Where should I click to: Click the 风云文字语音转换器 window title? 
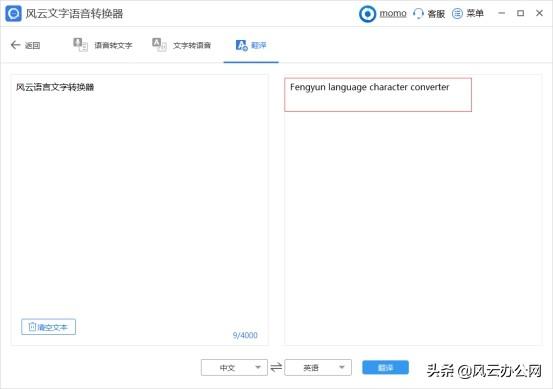click(74, 14)
